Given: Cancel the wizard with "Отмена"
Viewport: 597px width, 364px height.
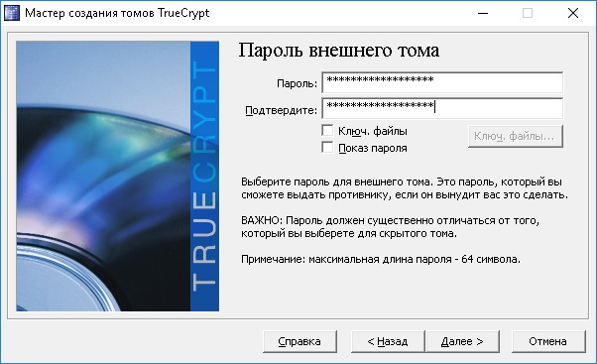Looking at the screenshot, I should [x=547, y=341].
